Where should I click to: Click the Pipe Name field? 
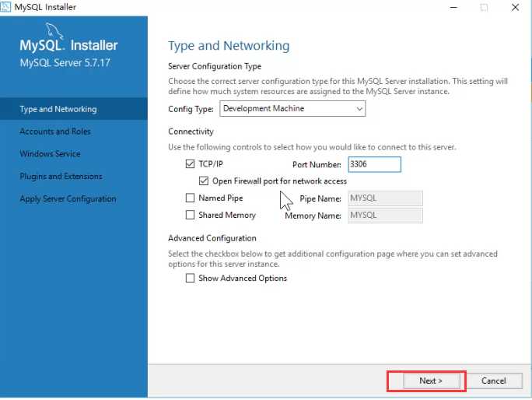point(386,198)
